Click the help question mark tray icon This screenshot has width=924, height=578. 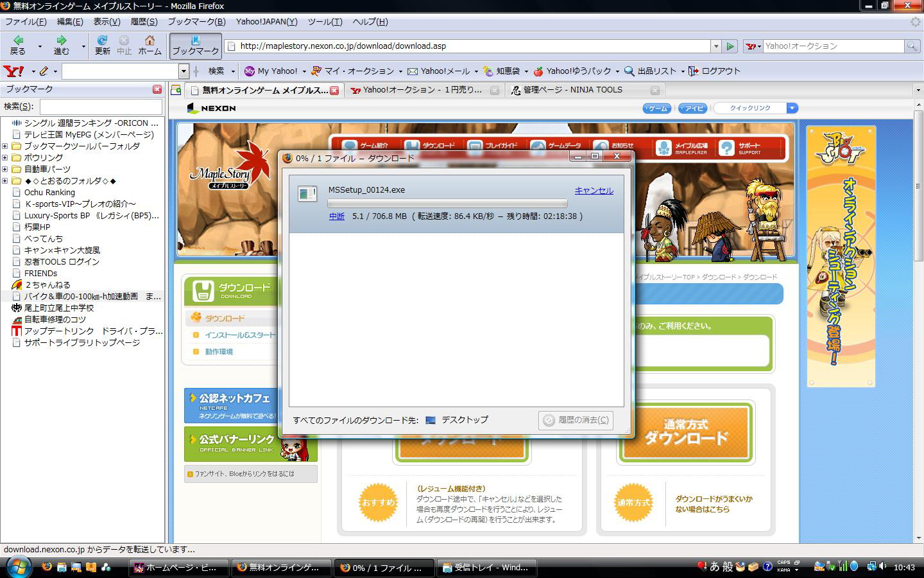767,567
